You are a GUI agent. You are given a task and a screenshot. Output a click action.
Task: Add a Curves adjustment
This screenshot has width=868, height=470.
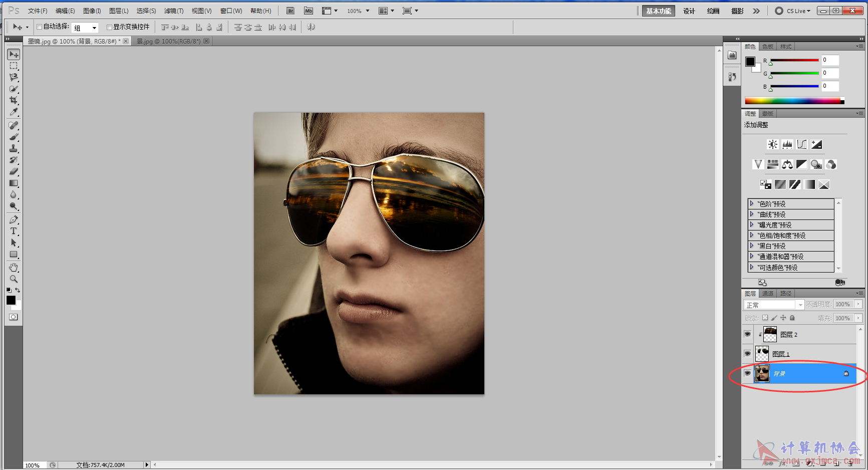[x=802, y=144]
